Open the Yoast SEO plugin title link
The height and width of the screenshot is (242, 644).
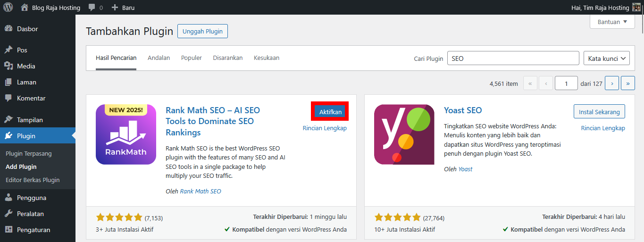[463, 110]
